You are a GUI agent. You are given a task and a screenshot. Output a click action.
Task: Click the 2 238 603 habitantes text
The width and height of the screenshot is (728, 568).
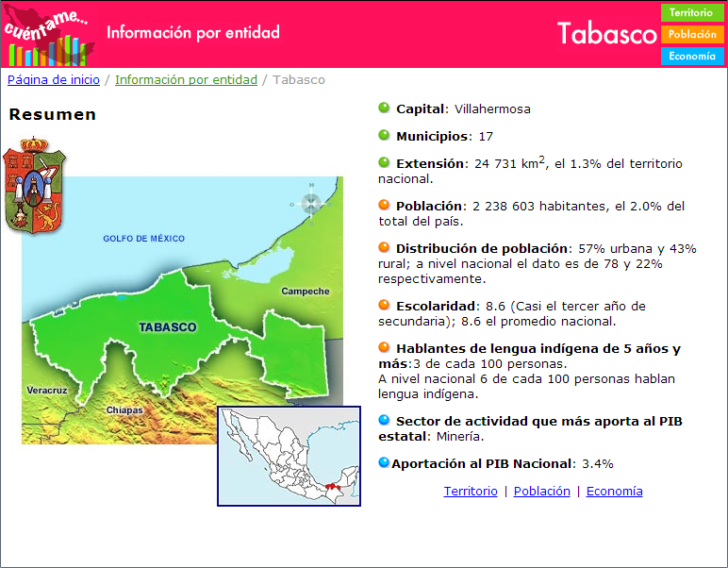(x=540, y=207)
